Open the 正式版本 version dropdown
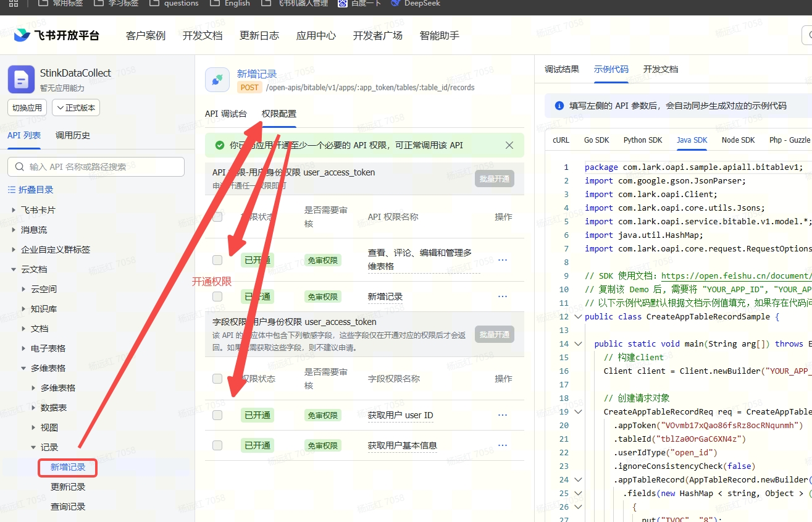Screen dimensions: 812x522 click(76, 107)
